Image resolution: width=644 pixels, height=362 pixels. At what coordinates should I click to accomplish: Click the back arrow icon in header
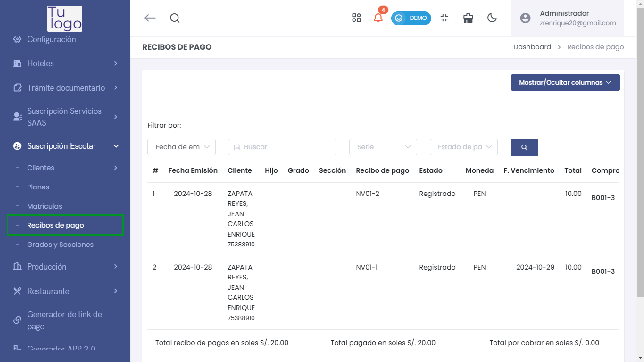click(150, 18)
